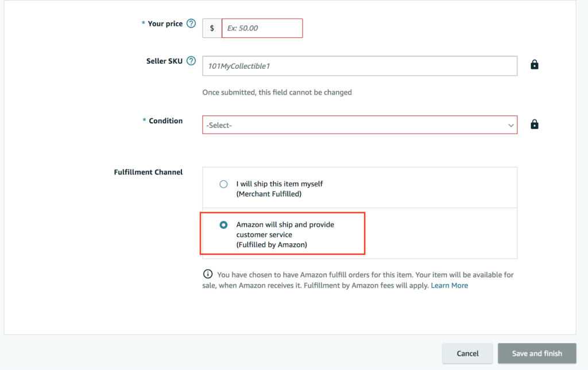Screen dimensions: 588x370
Task: Open the Condition -Select- dropdown
Action: click(356, 125)
